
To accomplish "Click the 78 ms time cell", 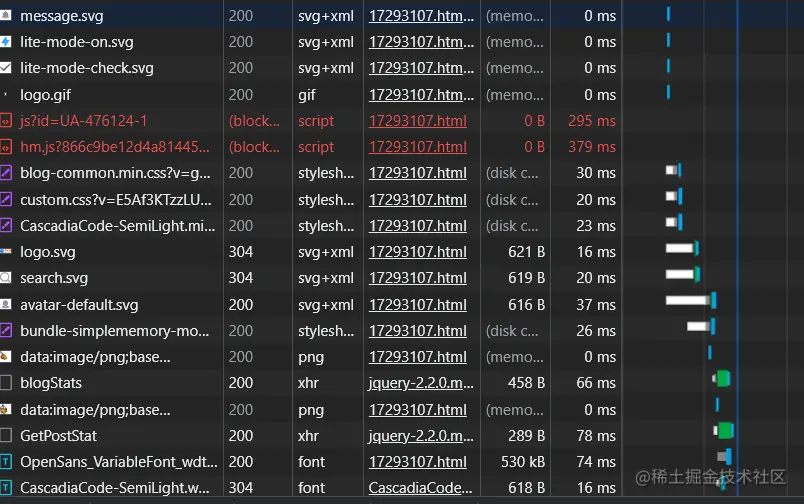I will coord(596,436).
